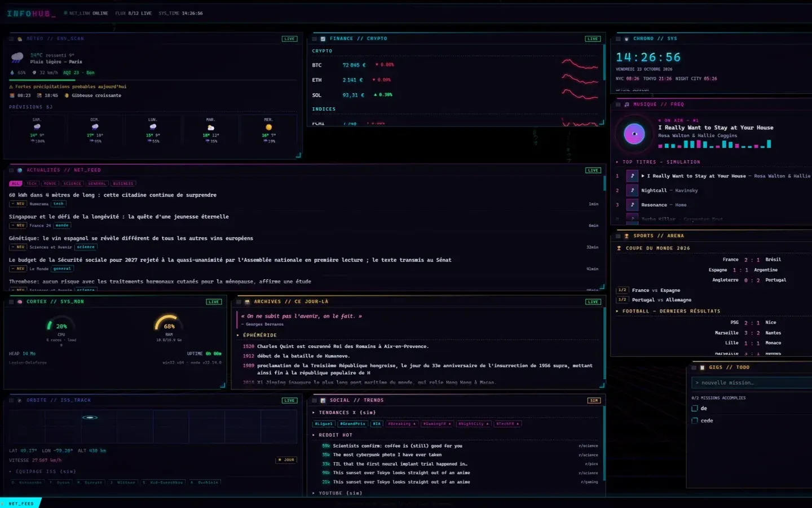
Task: Select the BUSINESS news filter tab
Action: click(123, 183)
